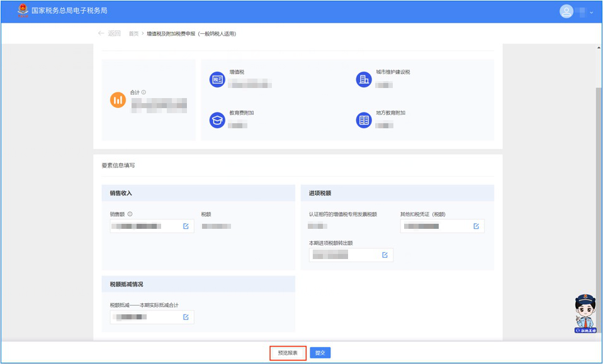Edit 其他扣税凭证 using its edit icon
This screenshot has height=364, width=603.
[476, 226]
